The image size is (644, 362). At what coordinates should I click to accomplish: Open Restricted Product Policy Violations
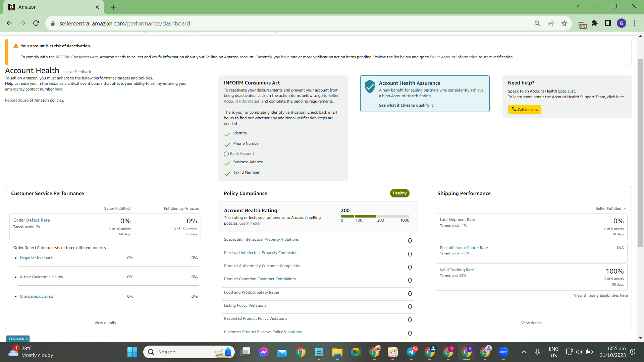click(256, 318)
